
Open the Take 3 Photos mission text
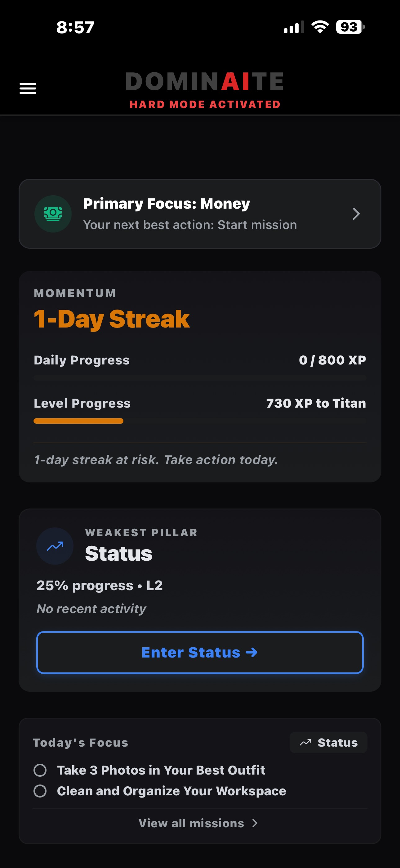point(161,770)
